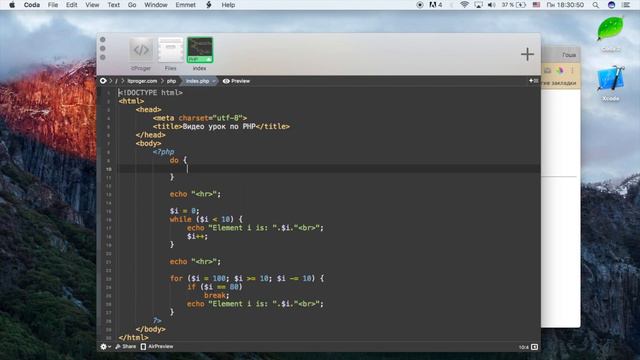Click the title Видео урок по PHP line
The height and width of the screenshot is (360, 640).
(x=221, y=127)
